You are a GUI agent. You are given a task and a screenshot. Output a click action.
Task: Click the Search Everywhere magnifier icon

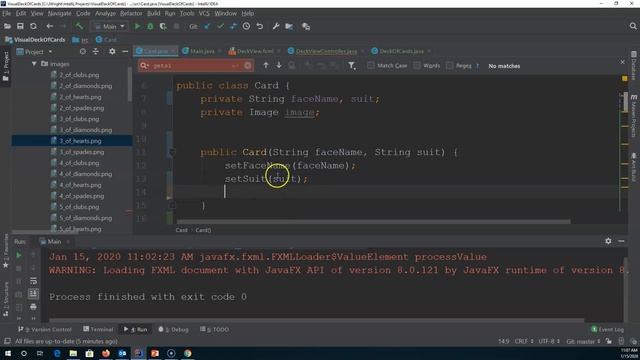pos(633,26)
